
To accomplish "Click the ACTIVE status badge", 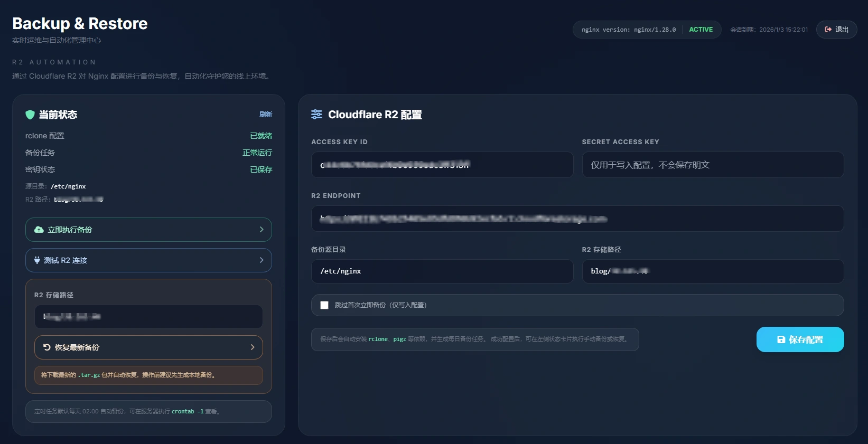I will coord(701,30).
